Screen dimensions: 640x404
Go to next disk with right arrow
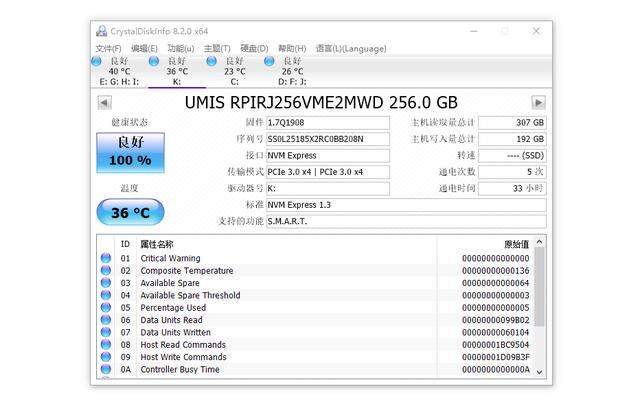coord(538,102)
